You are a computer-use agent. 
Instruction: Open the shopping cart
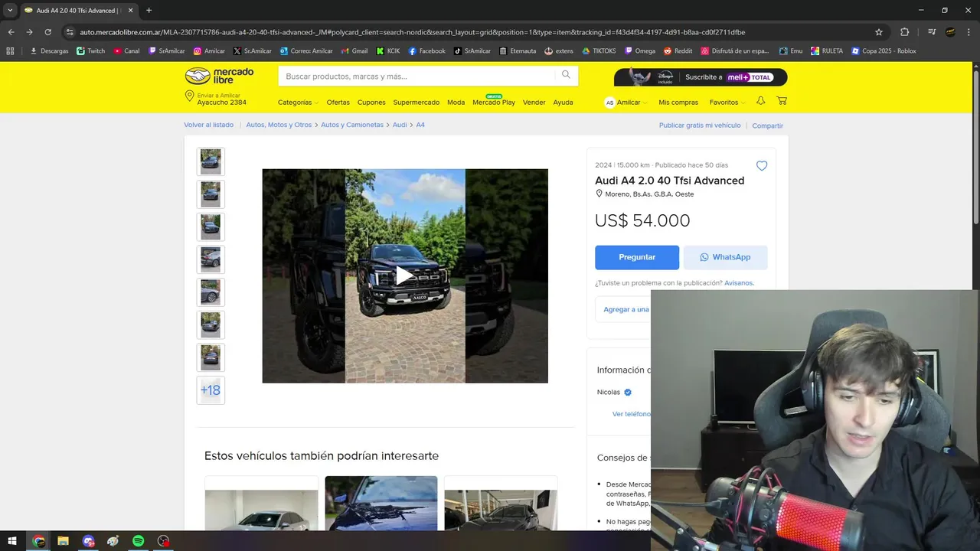[782, 101]
